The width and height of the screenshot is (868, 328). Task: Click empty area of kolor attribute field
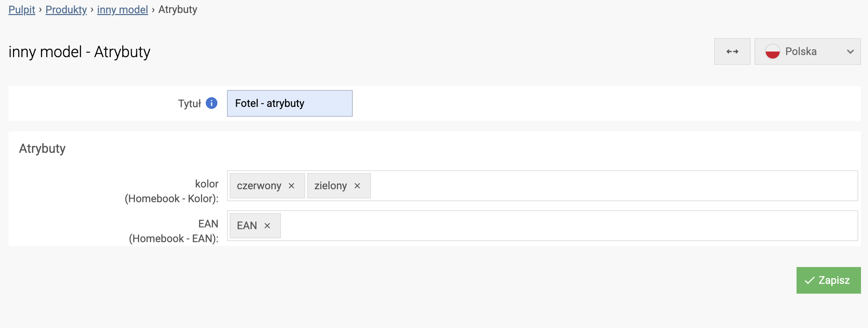(595, 186)
